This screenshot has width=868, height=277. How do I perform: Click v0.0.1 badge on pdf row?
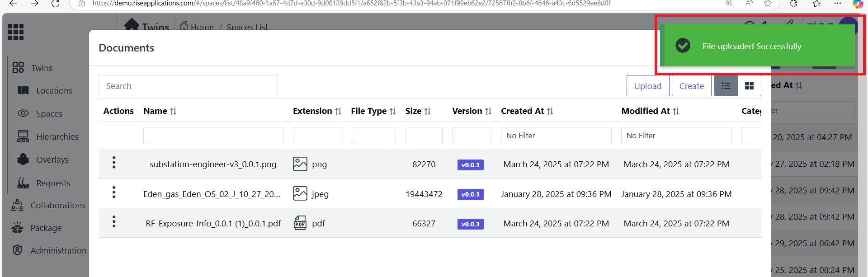[471, 224]
